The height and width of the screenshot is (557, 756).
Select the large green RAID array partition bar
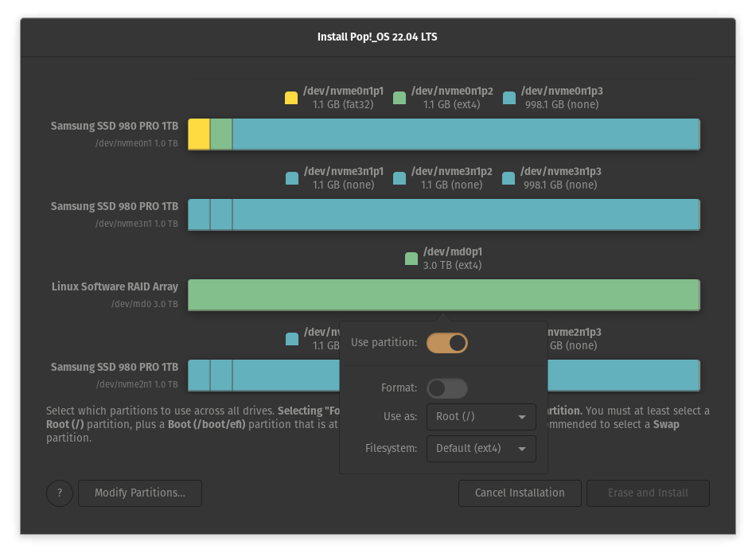tap(443, 294)
